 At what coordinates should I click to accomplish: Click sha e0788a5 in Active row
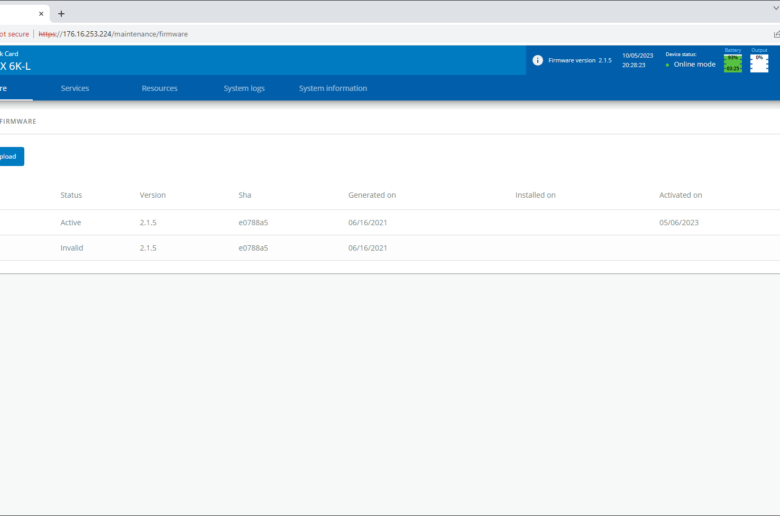253,222
